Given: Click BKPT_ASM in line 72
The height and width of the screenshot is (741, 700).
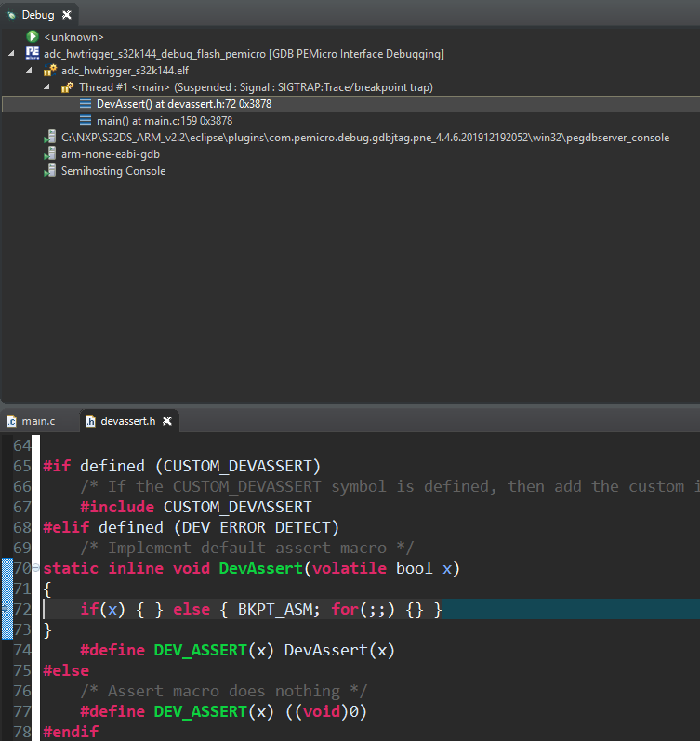Looking at the screenshot, I should coord(274,609).
